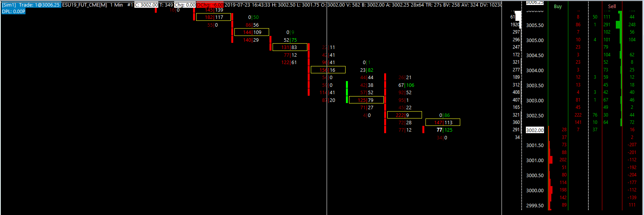Click the 34|0 footprint cell
The width and height of the screenshot is (644, 215).
pos(442,137)
